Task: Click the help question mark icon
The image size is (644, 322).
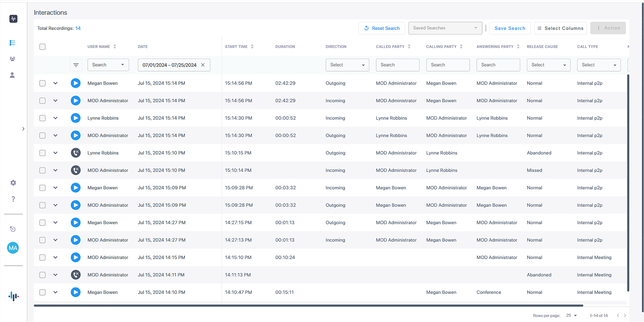Action: click(x=13, y=199)
